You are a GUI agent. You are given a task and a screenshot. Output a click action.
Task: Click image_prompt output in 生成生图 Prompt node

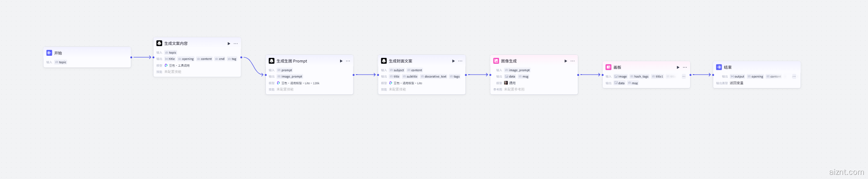pos(290,77)
